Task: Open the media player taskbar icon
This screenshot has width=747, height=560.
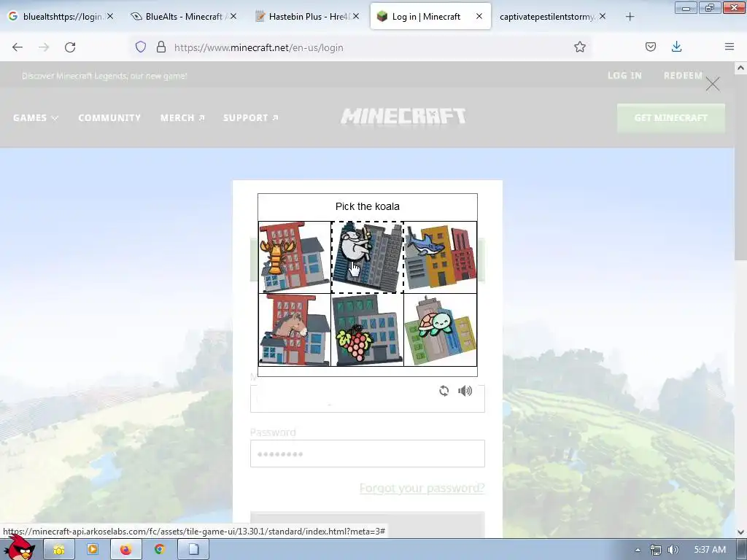Action: 93,550
